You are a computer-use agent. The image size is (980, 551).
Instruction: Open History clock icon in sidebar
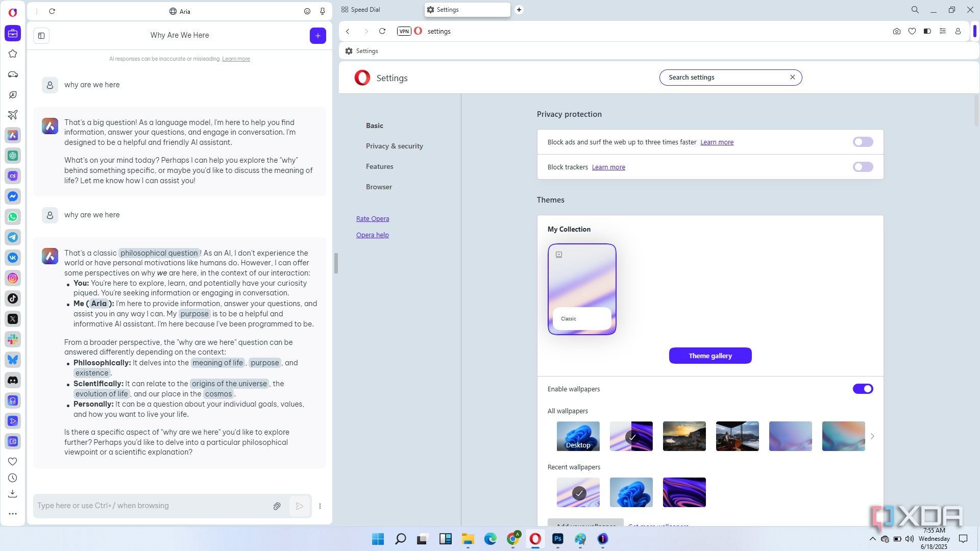click(x=13, y=478)
